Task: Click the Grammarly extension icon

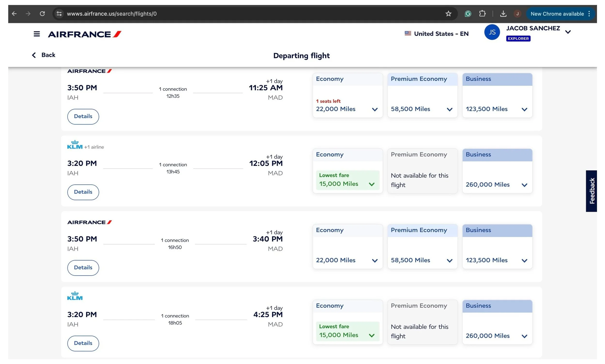Action: tap(468, 14)
